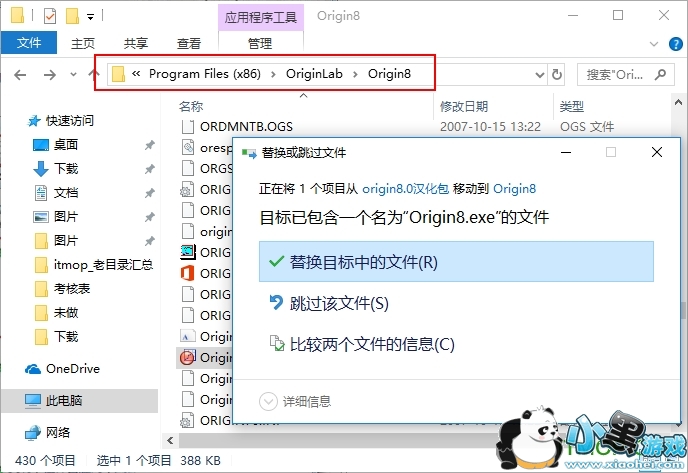Switch to the 共享 ribbon tab
This screenshot has height=473, width=688.
click(x=136, y=43)
